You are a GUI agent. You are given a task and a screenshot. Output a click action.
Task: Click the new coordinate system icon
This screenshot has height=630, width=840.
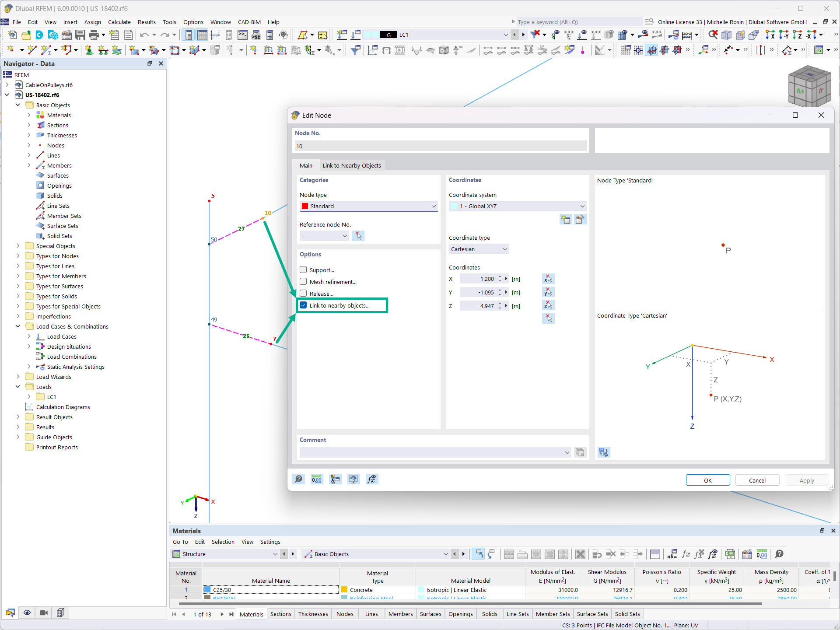[566, 219]
